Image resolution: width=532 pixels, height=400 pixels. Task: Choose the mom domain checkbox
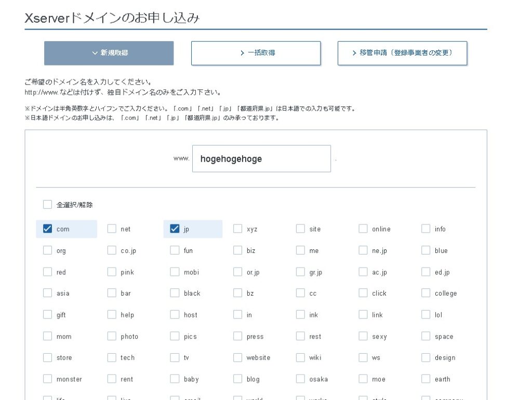(x=47, y=336)
